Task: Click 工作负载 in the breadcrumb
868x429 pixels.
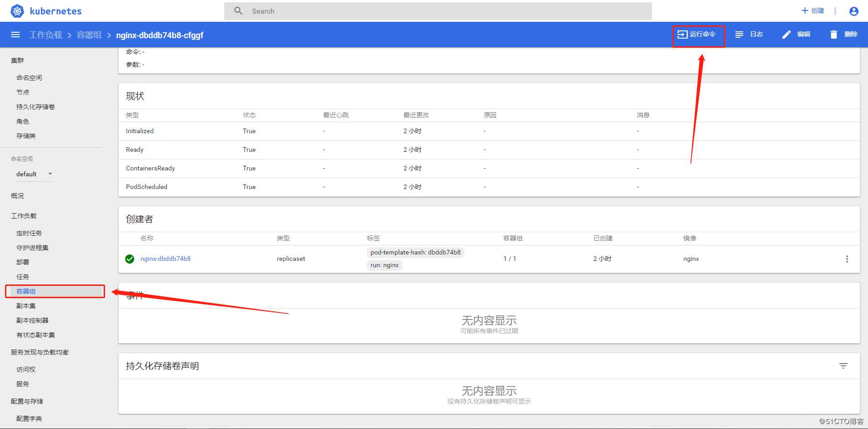Action: 45,35
